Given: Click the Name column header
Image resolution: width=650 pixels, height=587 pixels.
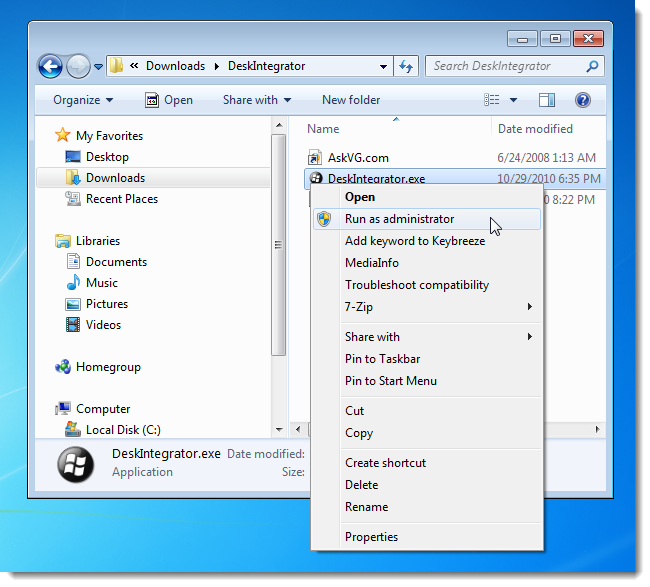Looking at the screenshot, I should pos(323,129).
